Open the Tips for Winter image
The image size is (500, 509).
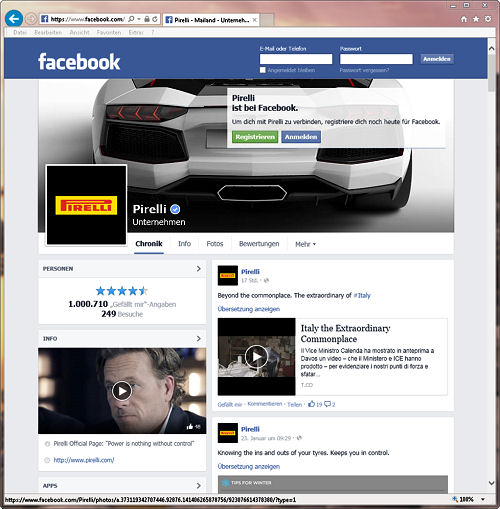pos(333,484)
